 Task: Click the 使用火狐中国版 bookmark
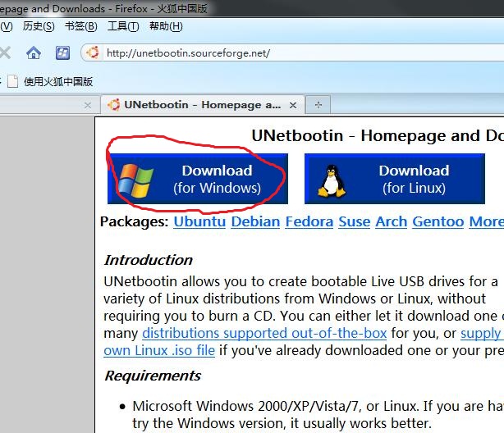point(58,81)
